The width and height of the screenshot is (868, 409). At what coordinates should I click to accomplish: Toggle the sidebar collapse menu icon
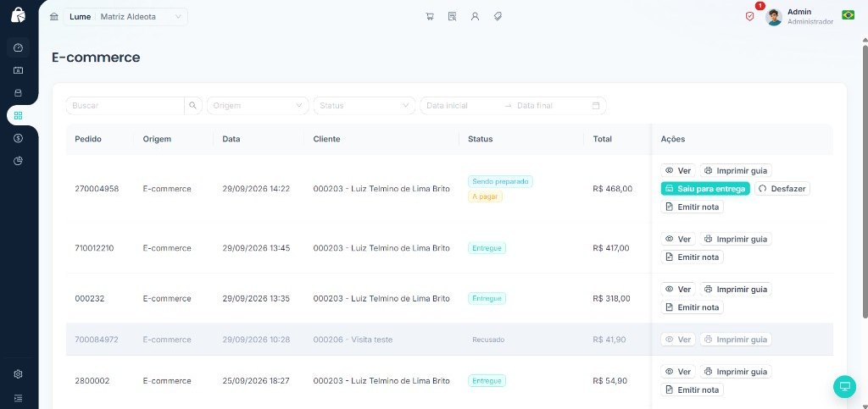19,398
